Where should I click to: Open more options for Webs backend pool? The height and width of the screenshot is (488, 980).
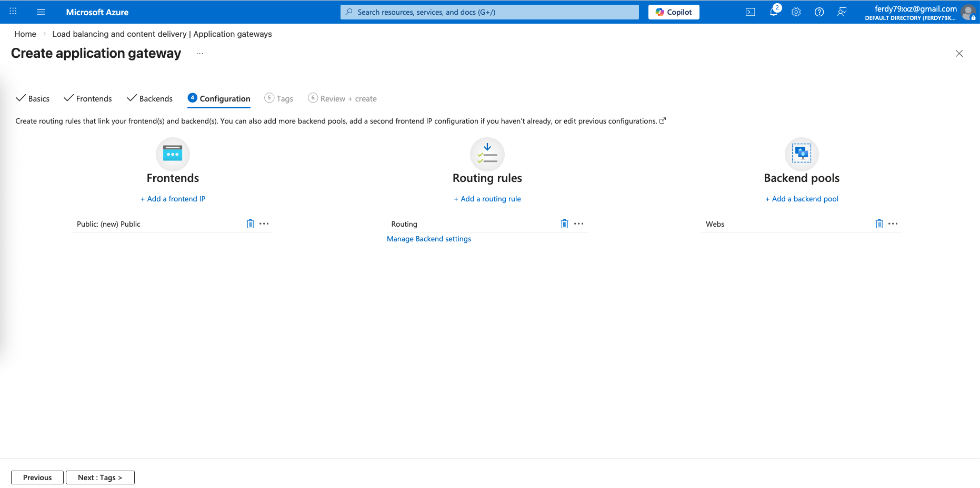tap(893, 224)
